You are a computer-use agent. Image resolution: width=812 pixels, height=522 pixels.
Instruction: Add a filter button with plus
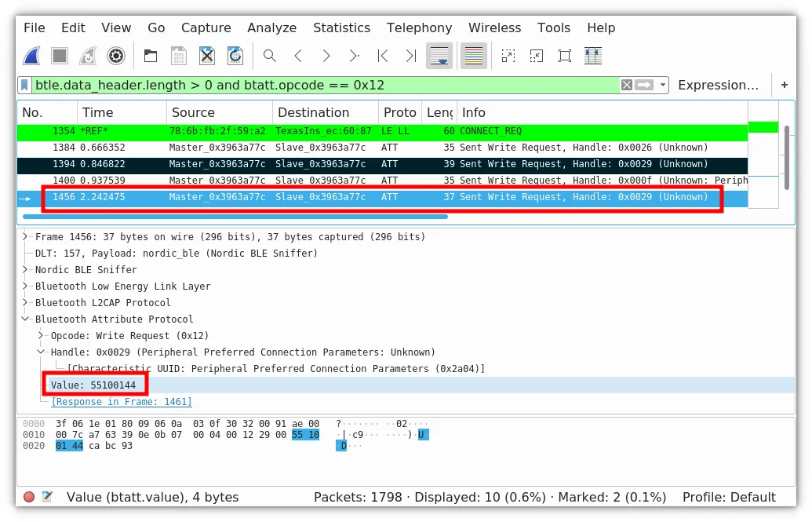point(785,85)
